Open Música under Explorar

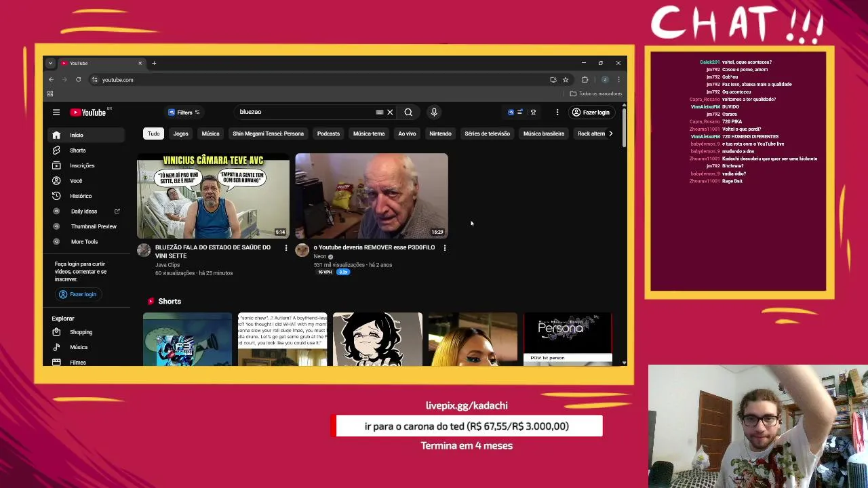86,347
